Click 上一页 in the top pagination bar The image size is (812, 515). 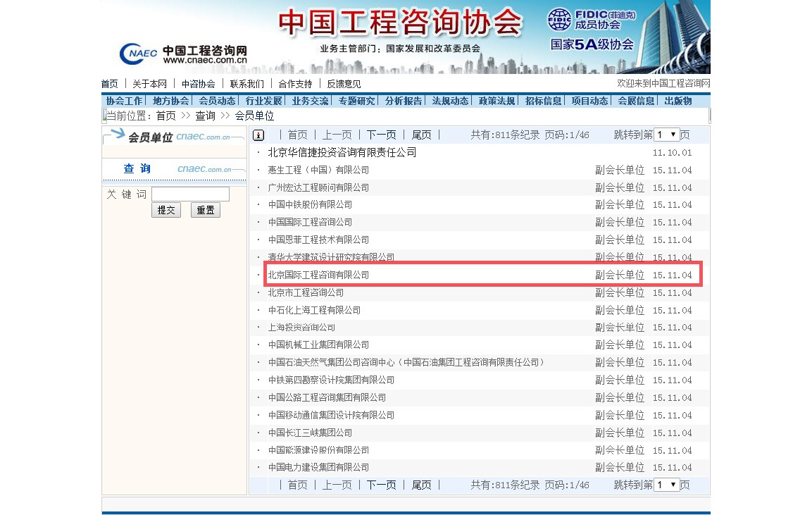point(337,135)
